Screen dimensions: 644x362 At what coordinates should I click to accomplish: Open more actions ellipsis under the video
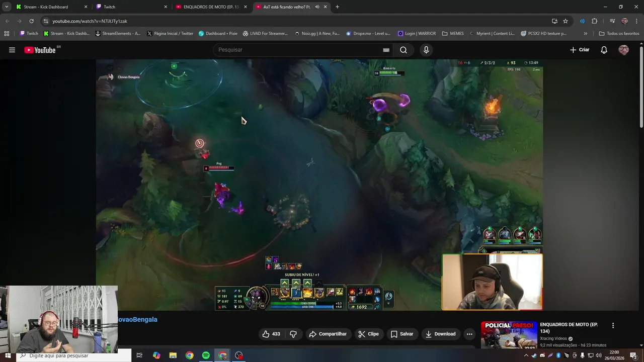click(x=469, y=334)
